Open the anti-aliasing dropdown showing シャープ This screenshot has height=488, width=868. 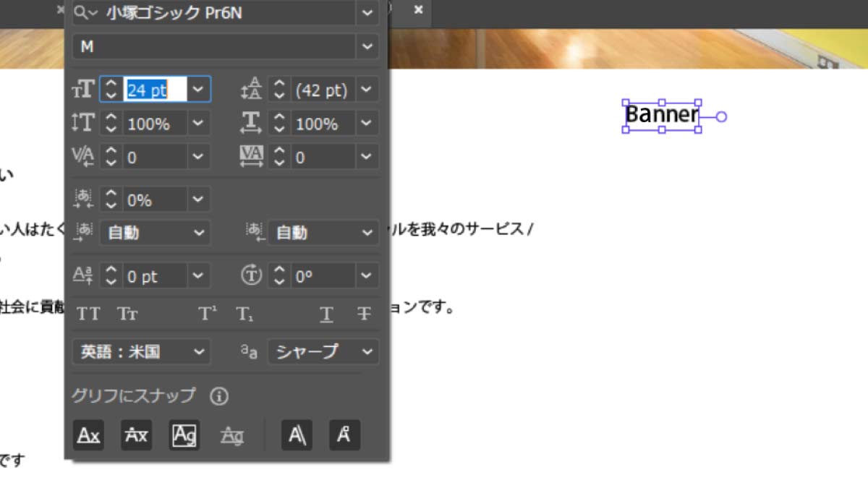tap(367, 351)
